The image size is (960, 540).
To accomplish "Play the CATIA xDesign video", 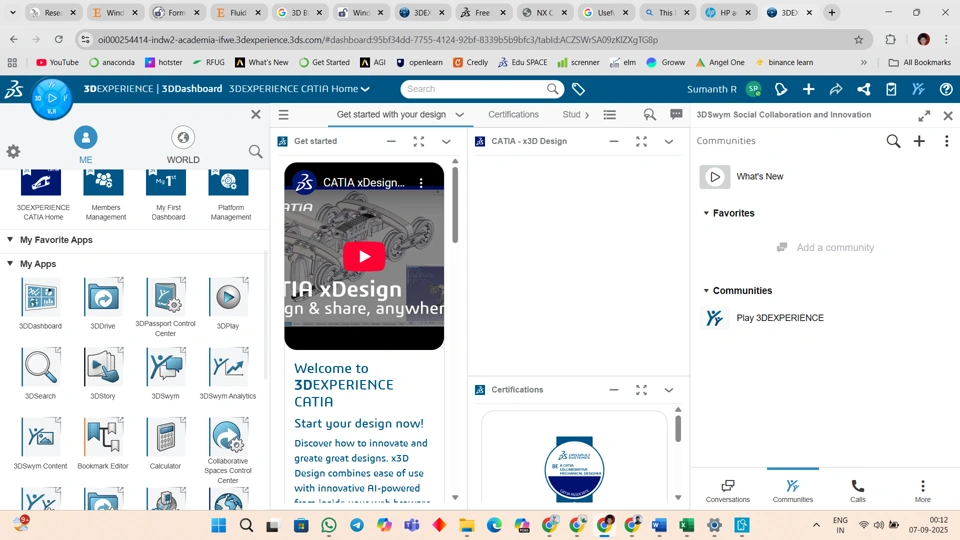I will click(x=364, y=256).
